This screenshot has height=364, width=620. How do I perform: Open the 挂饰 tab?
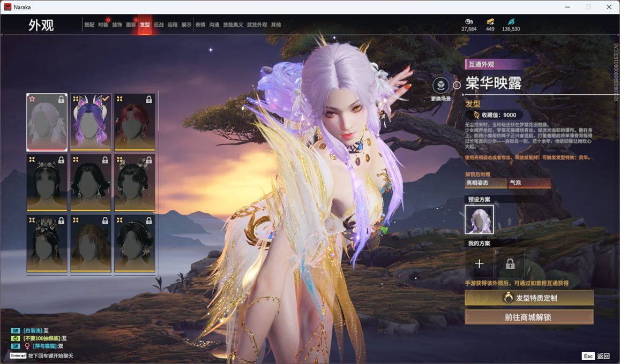[x=117, y=25]
